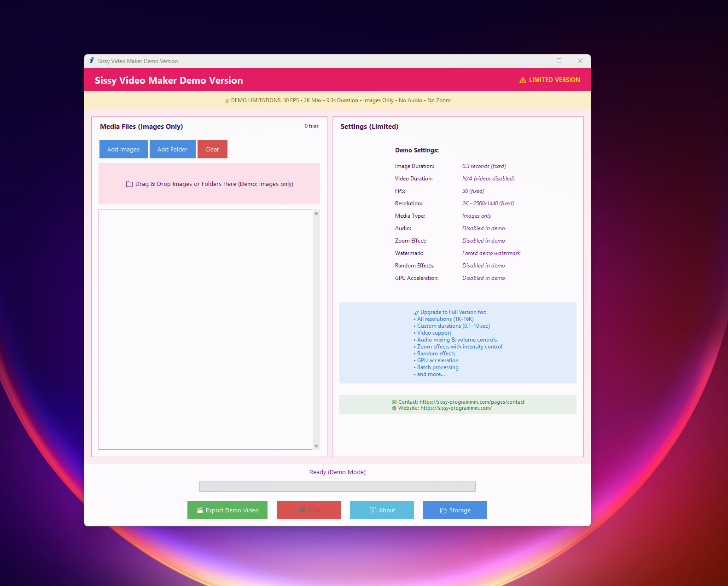The height and width of the screenshot is (586, 728).
Task: Click the Add Images button
Action: [123, 149]
